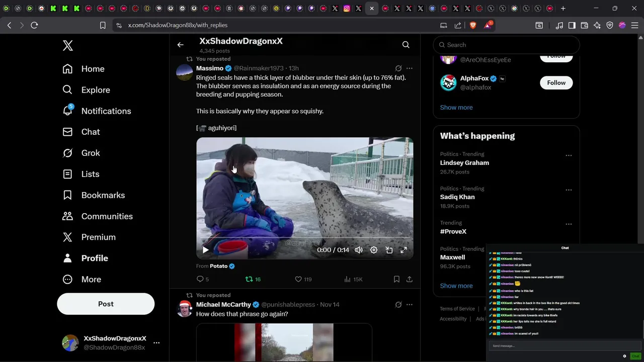Open the Terms of Service link

click(x=457, y=309)
